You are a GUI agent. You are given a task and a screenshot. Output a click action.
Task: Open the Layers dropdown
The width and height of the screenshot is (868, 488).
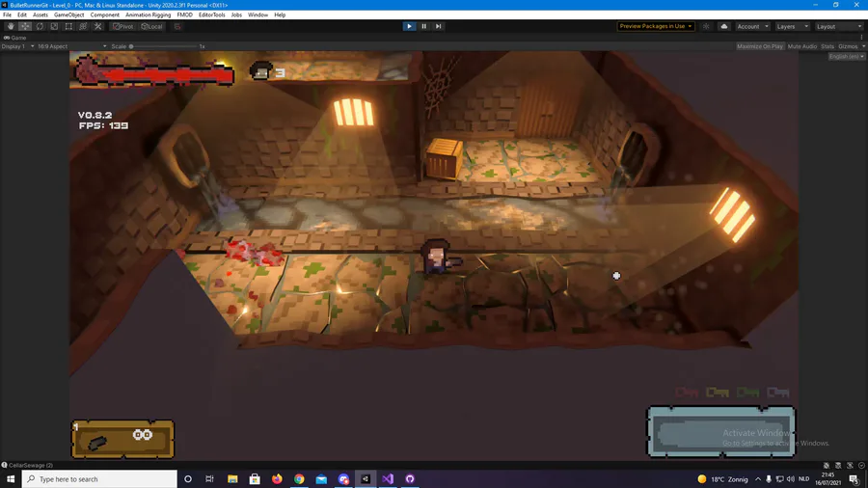[792, 26]
